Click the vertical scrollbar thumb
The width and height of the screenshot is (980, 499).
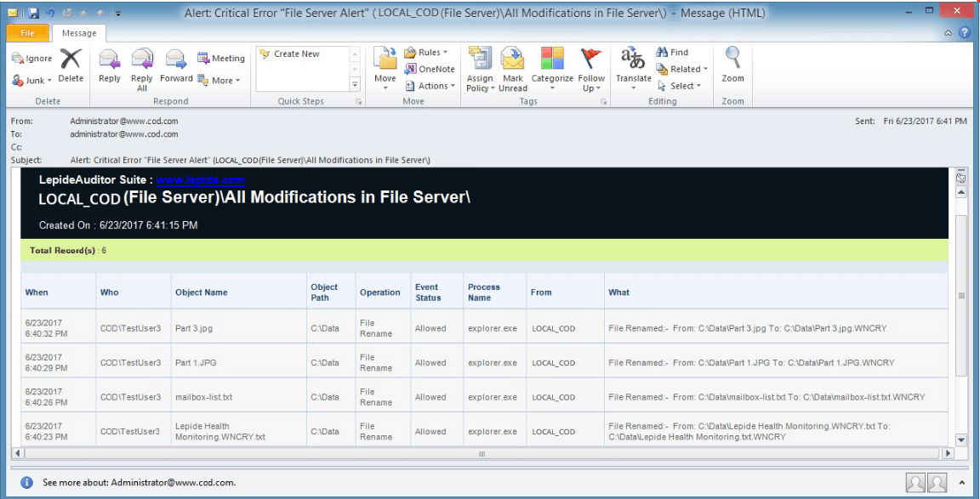(x=961, y=296)
